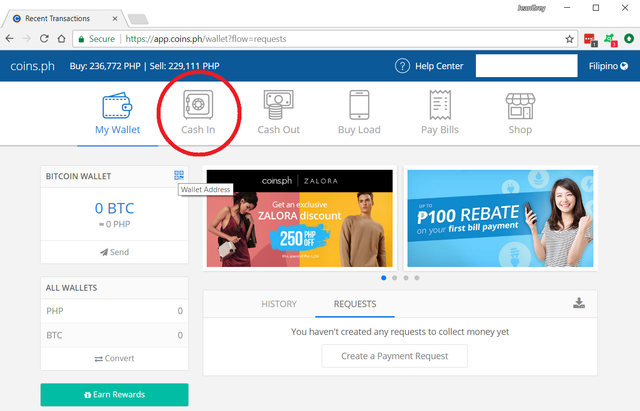Select the PHP wallet row
The image size is (640, 411).
click(x=114, y=311)
